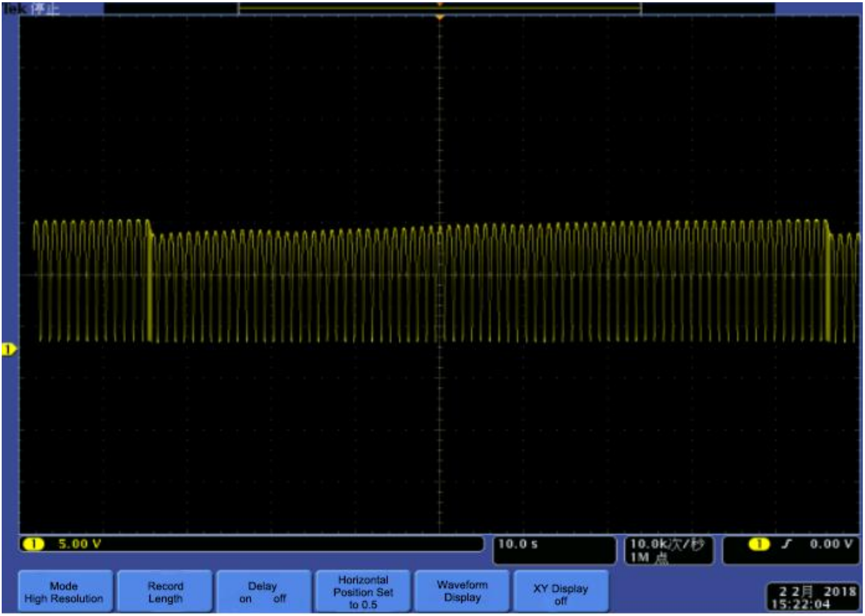Click the rising edge trigger slope icon
Viewport: 865px width, 616px height.
(x=787, y=544)
